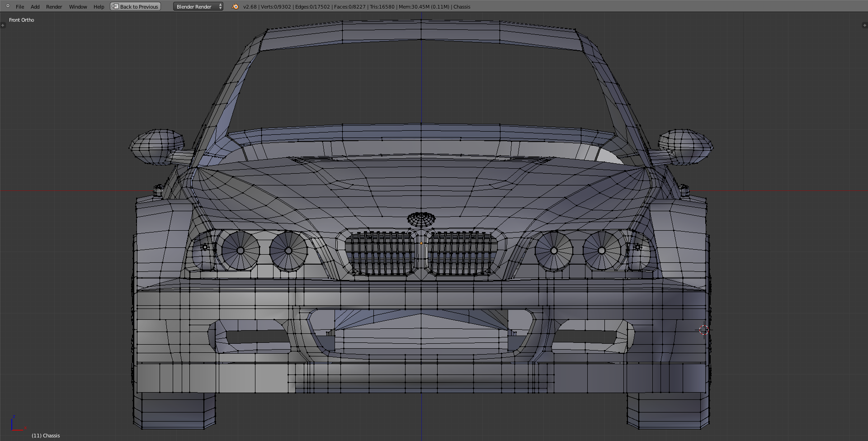Expand the right properties region plus icon

pos(865,25)
